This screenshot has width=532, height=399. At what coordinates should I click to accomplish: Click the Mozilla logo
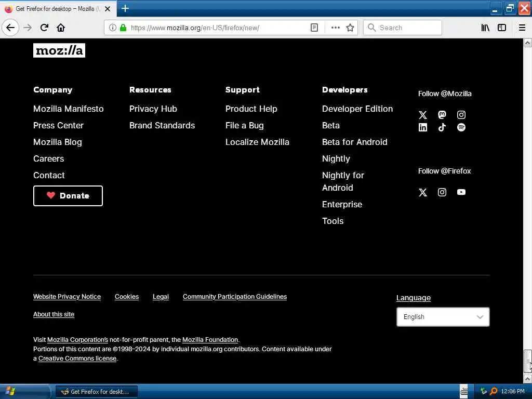point(59,50)
